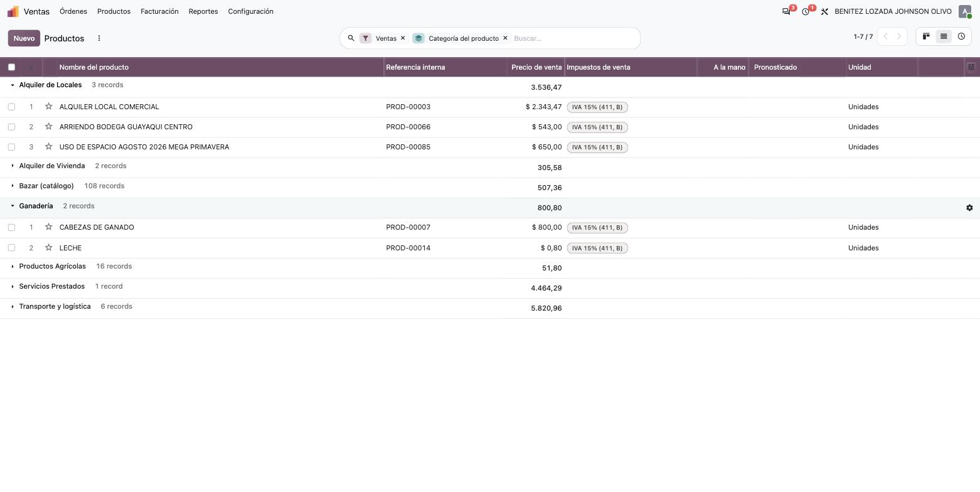Screen dimensions: 980x492
Task: Open the debug tools wrench icon
Action: point(824,11)
